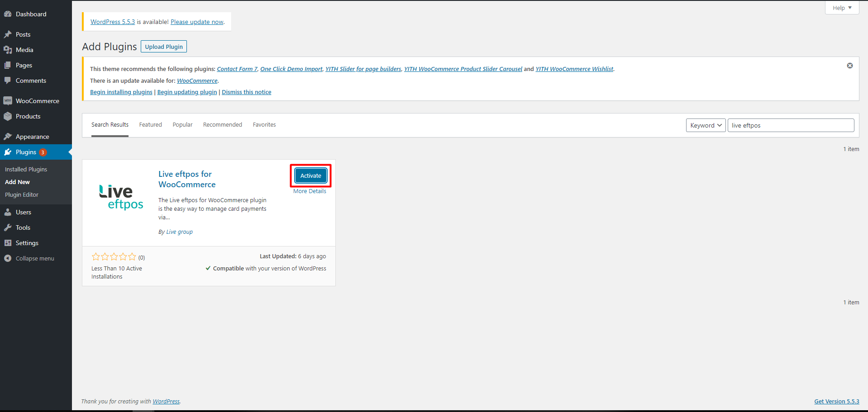Click the Appearance paintbrush icon
The height and width of the screenshot is (412, 868).
coord(8,137)
